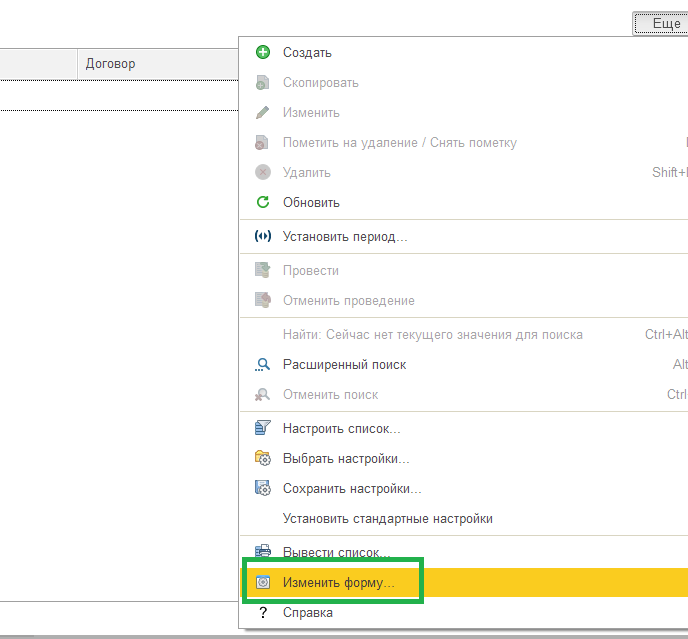Open Настроить список... from the menu
Viewport: 688px width, 639px height.
coord(464,428)
